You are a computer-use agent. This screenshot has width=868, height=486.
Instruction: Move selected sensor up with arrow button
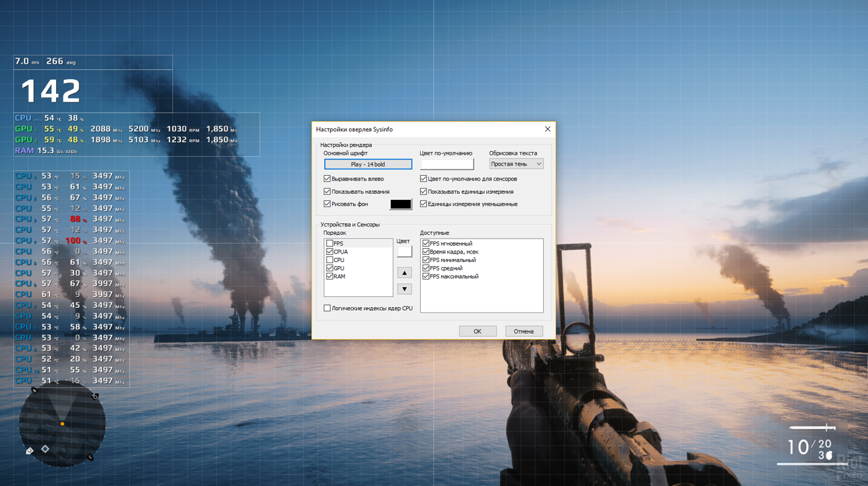point(404,273)
